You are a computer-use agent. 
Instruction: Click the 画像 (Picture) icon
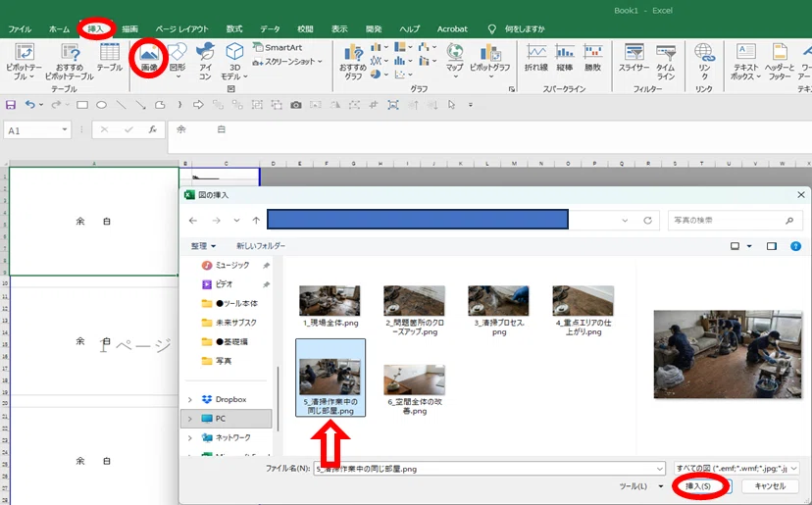(x=149, y=52)
